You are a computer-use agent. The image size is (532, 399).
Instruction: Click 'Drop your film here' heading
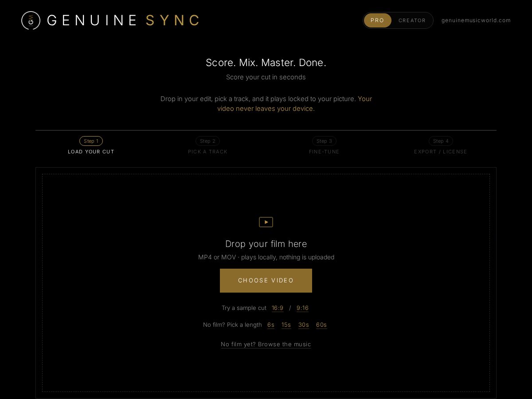(266, 244)
